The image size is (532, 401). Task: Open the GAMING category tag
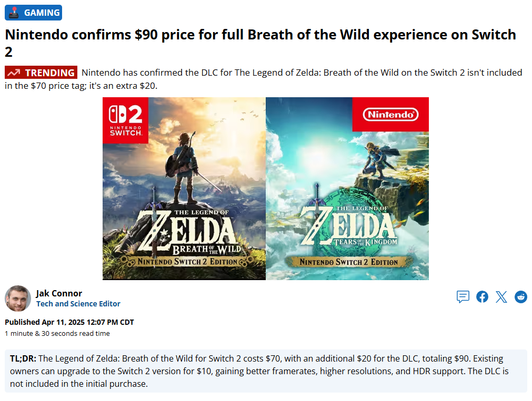(33, 13)
